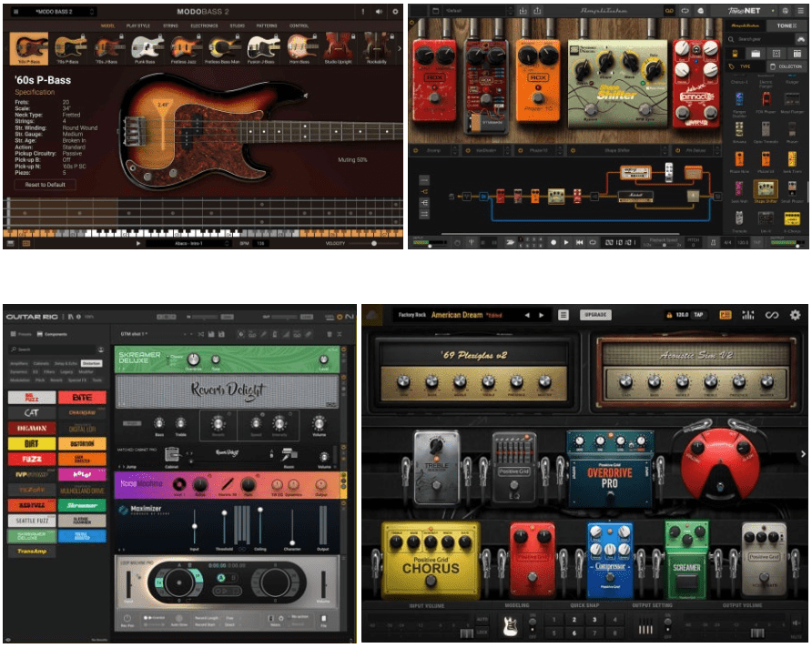Adjust the VELOCITY slider in MODO BASS
This screenshot has height=648, width=812.
pyautogui.click(x=371, y=244)
